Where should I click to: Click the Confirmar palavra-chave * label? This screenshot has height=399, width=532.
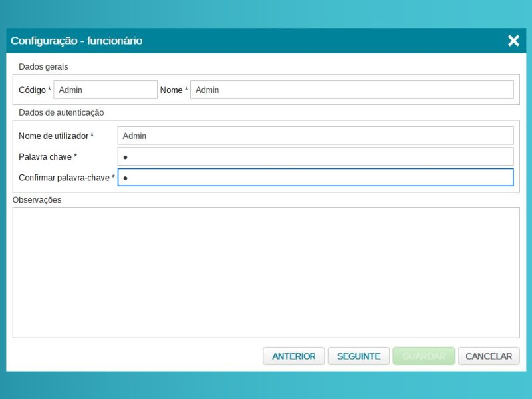(66, 178)
